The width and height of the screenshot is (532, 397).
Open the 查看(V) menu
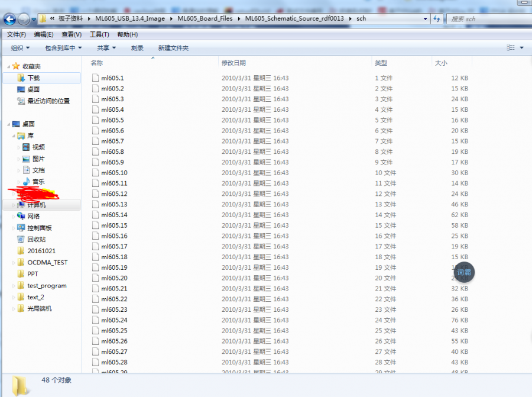click(x=72, y=35)
